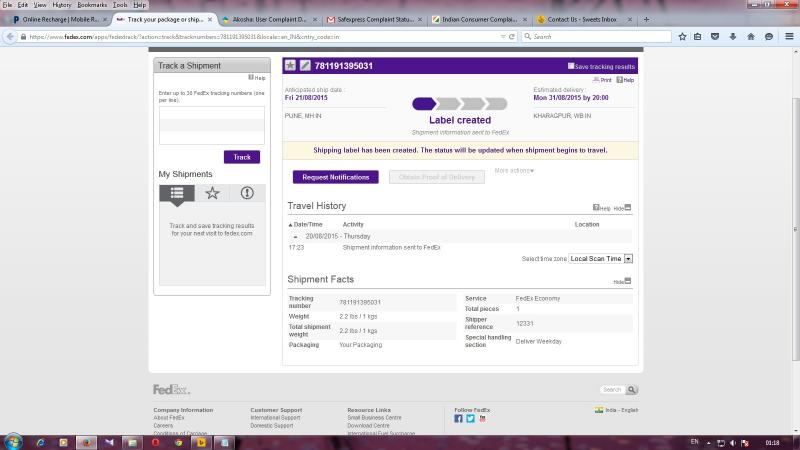This screenshot has width=800, height=450.
Task: Open the Bookmarks menu
Action: click(92, 5)
